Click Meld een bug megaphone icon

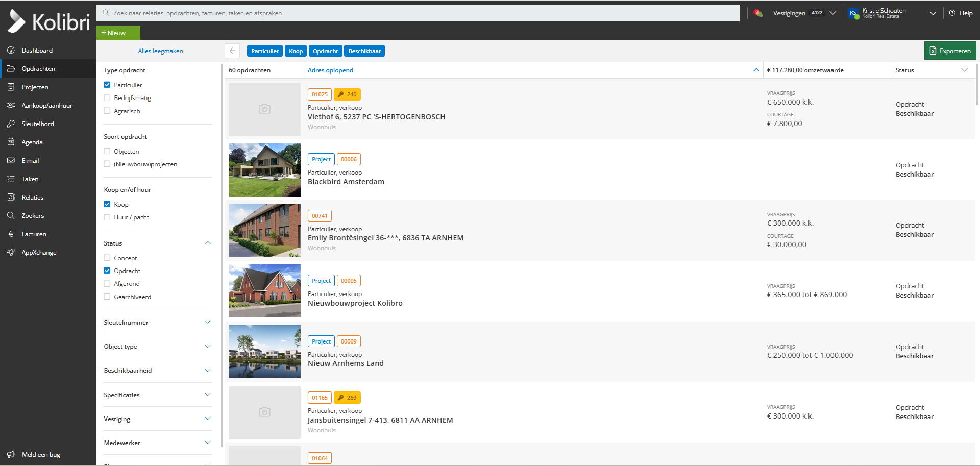[11, 455]
